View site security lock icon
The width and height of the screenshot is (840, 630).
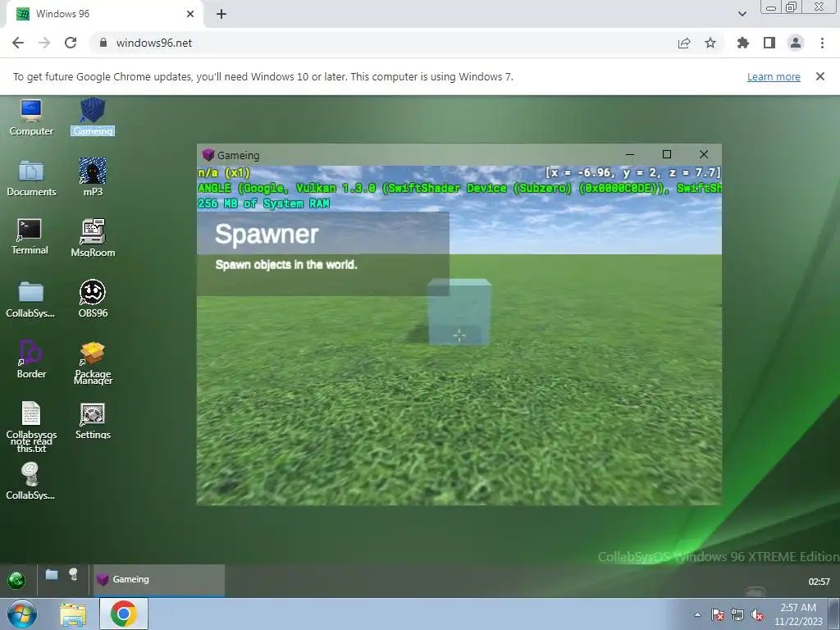pyautogui.click(x=103, y=43)
